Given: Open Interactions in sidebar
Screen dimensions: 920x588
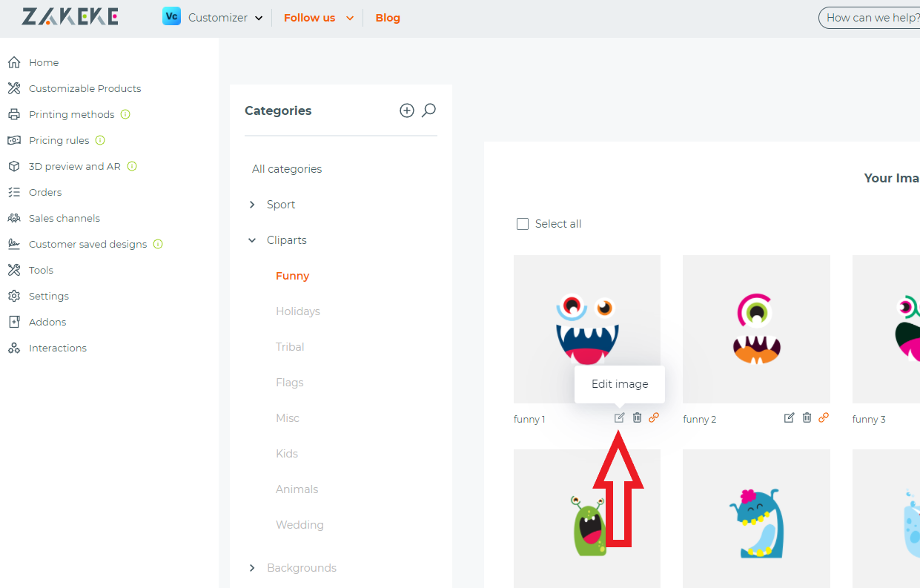Looking at the screenshot, I should pyautogui.click(x=57, y=348).
